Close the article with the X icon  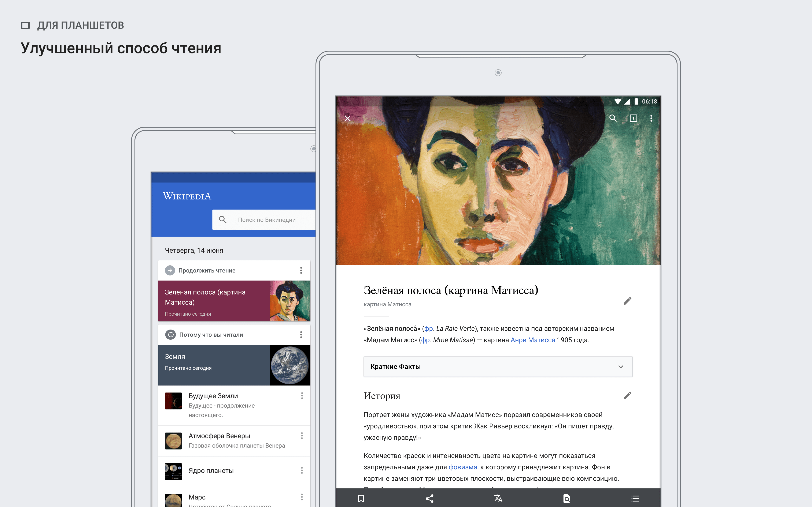pos(348,118)
